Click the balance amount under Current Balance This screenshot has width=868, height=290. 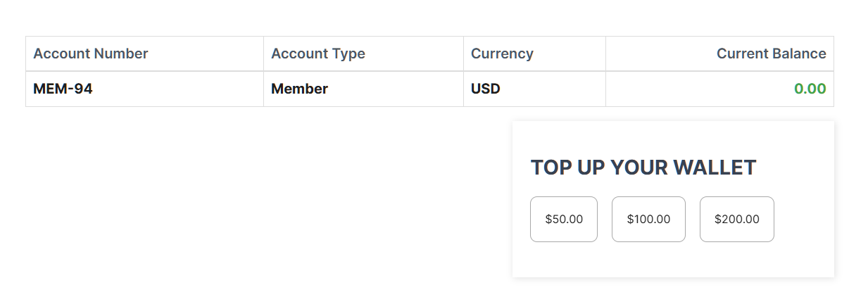tap(810, 89)
